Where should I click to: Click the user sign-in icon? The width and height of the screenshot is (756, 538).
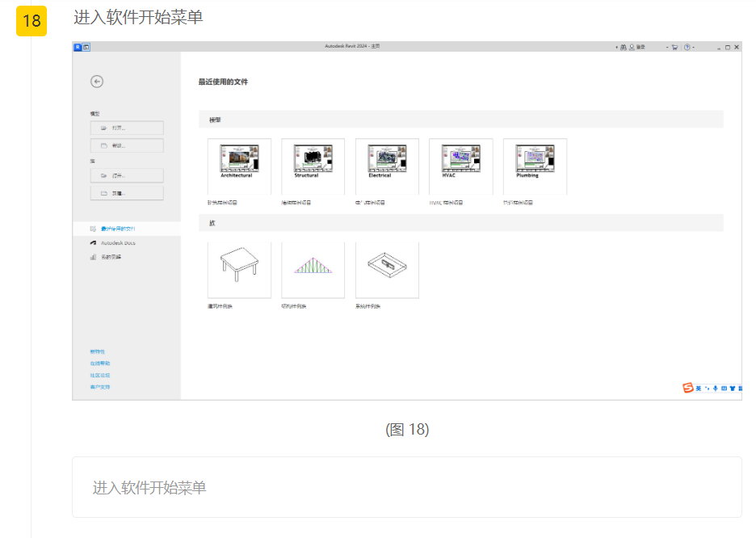coord(632,48)
